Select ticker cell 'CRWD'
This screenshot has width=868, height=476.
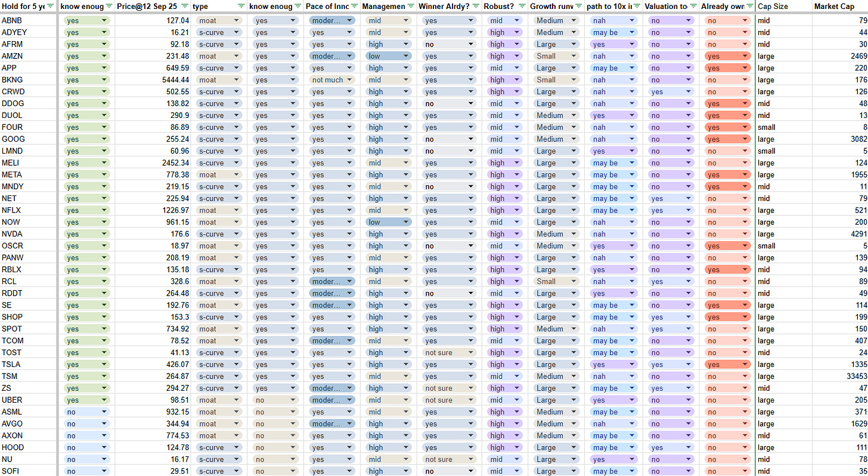pos(29,92)
